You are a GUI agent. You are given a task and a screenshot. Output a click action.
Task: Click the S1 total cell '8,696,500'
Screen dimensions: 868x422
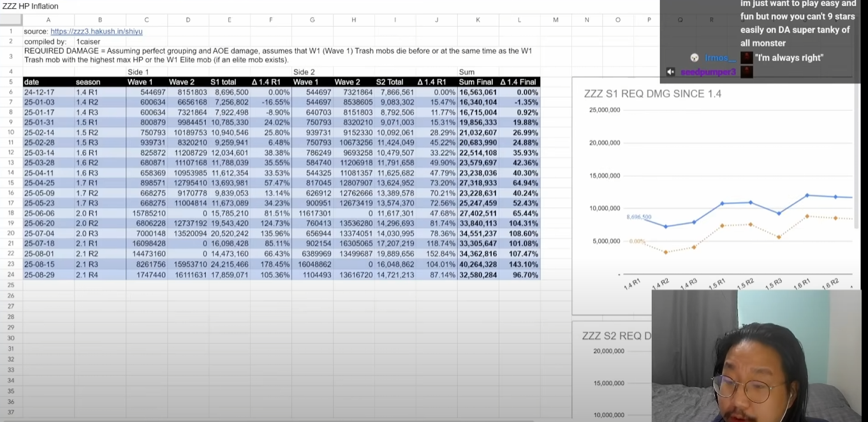click(x=230, y=92)
